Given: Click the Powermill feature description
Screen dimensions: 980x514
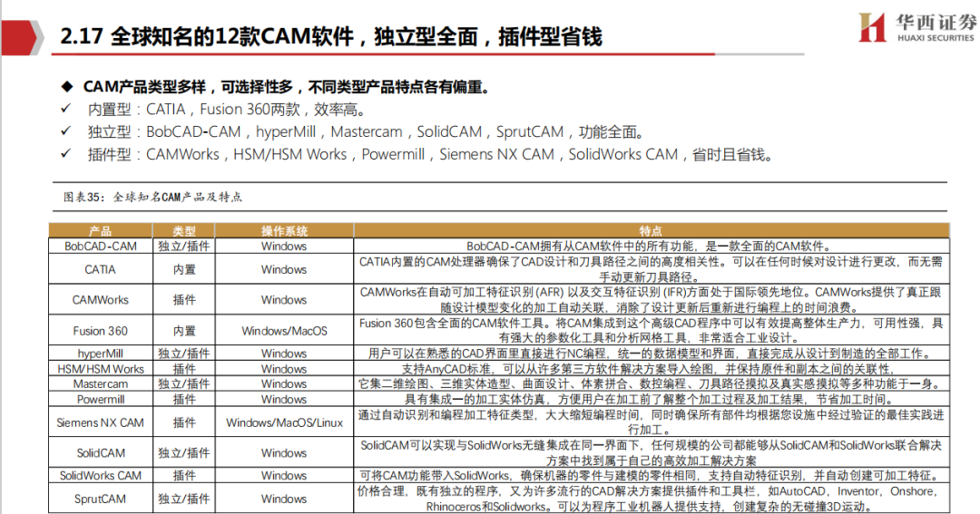Looking at the screenshot, I should 652,400.
